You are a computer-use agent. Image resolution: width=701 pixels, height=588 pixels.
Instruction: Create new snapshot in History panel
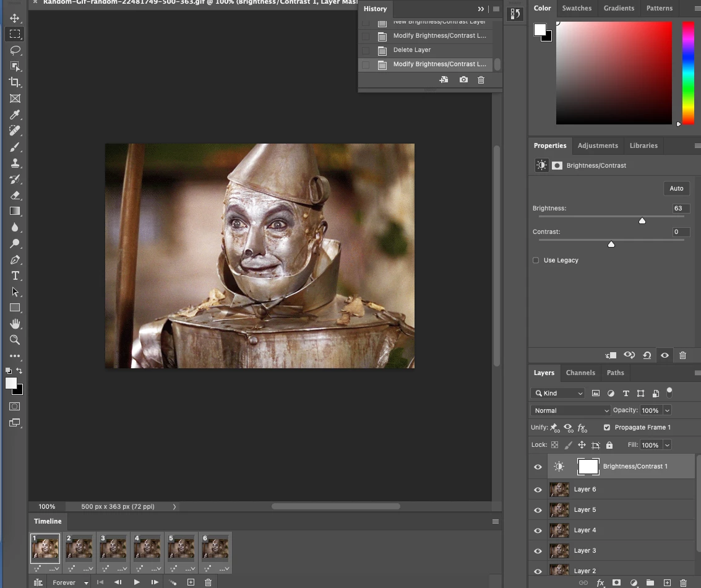(463, 80)
